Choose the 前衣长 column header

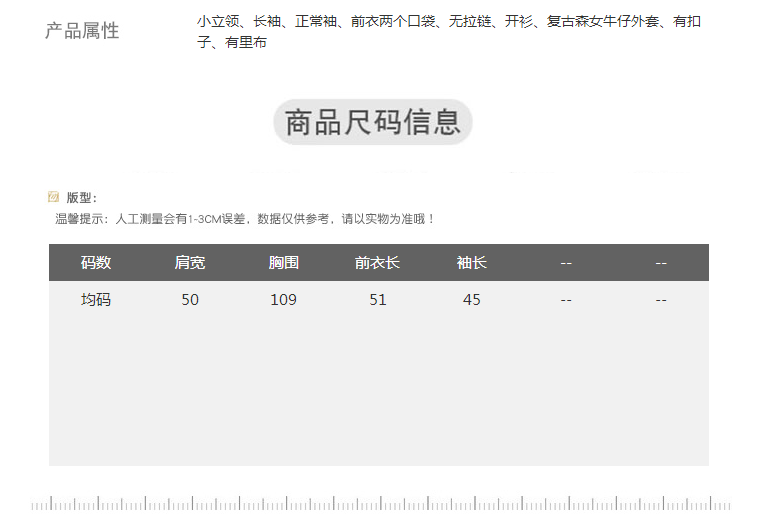(377, 263)
